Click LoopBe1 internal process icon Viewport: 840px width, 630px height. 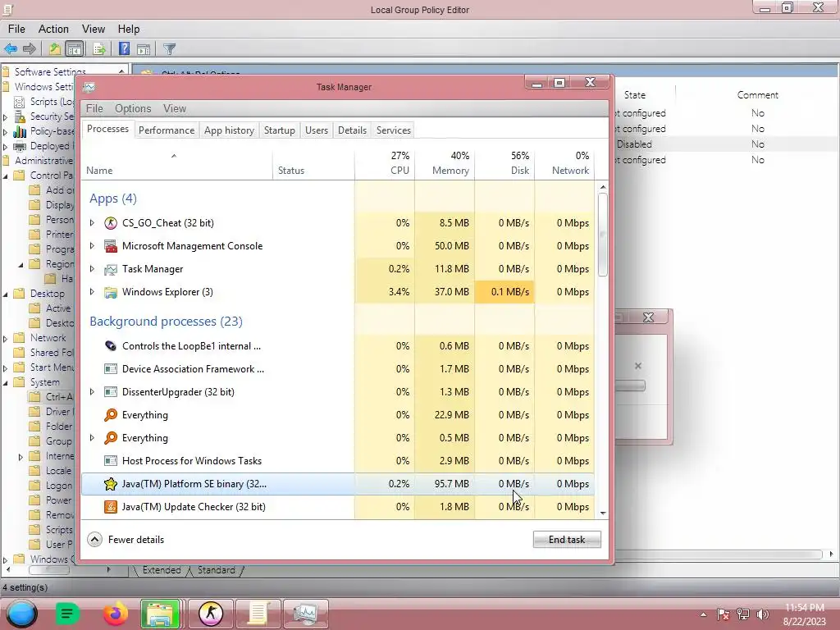(x=111, y=346)
